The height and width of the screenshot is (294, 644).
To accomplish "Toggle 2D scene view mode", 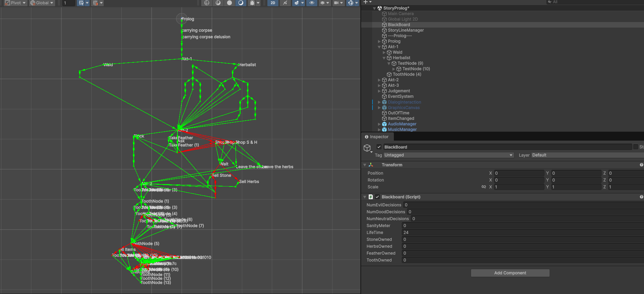I will (273, 3).
